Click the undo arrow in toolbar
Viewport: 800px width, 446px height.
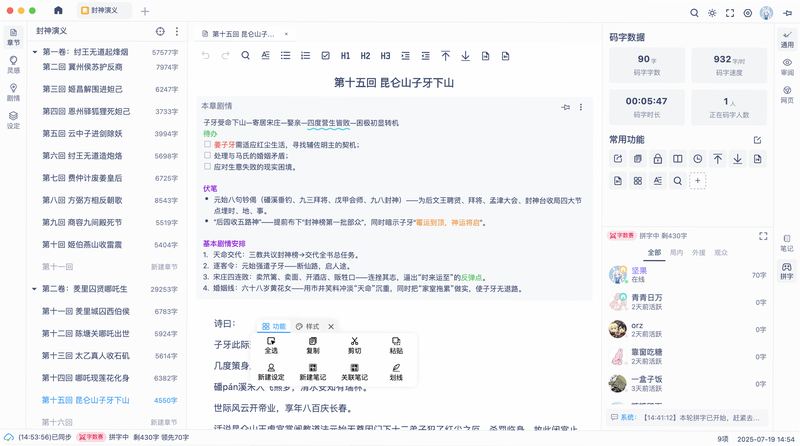(x=206, y=56)
